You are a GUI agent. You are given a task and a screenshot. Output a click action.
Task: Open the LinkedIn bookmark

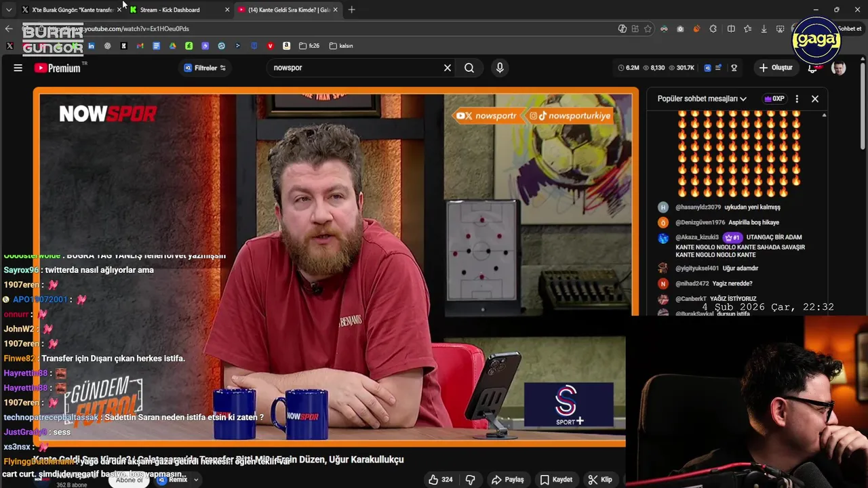coord(91,46)
